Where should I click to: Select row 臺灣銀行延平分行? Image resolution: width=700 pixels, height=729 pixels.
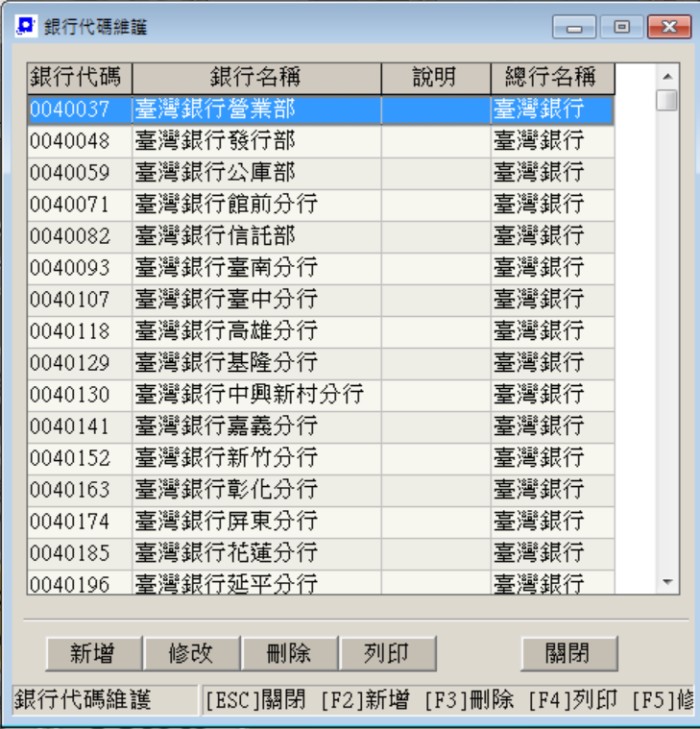tap(321, 582)
